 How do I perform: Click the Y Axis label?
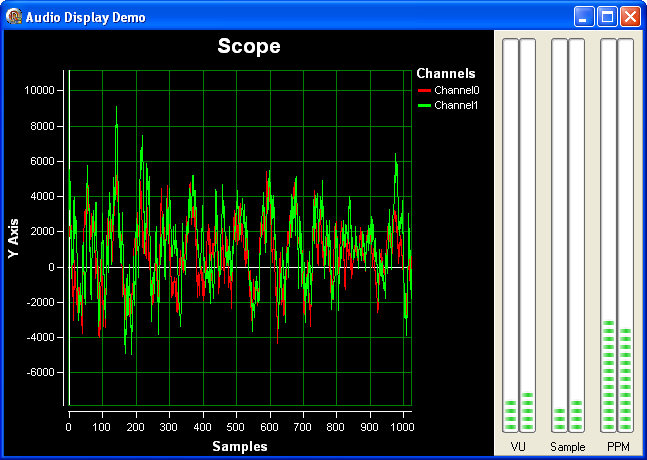tap(14, 239)
